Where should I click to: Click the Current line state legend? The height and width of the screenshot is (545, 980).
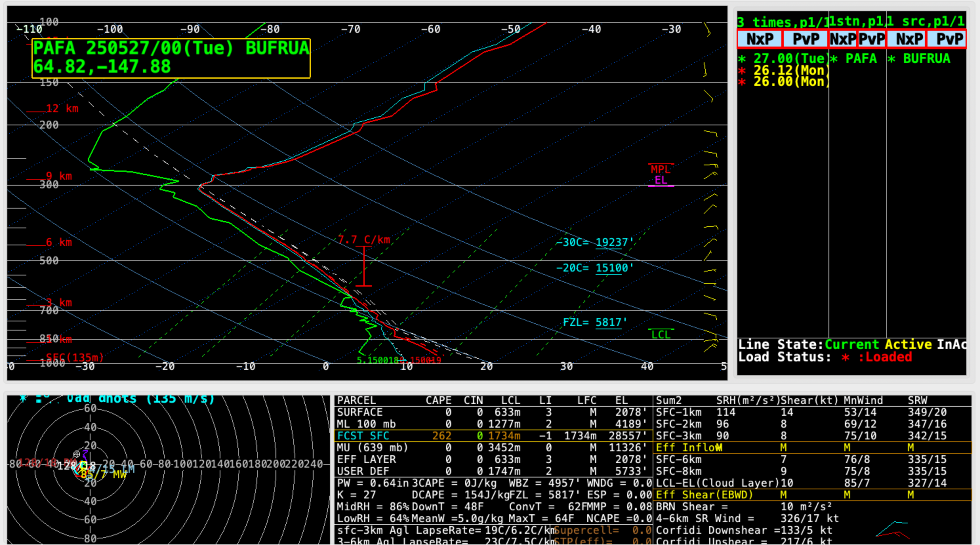click(x=852, y=345)
